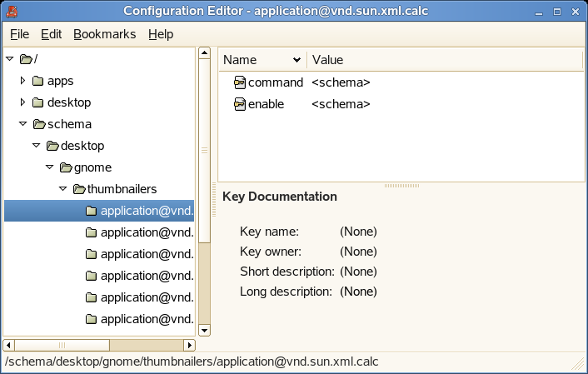The width and height of the screenshot is (588, 374).
Task: Open the Bookmarks menu
Action: pyautogui.click(x=102, y=34)
